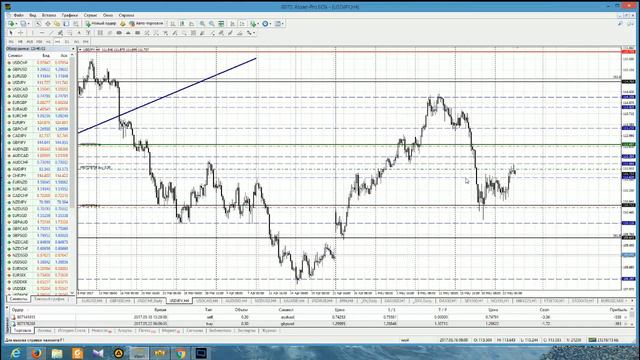Click the Авто-торговля button
The height and width of the screenshot is (360, 640).
[x=146, y=24]
